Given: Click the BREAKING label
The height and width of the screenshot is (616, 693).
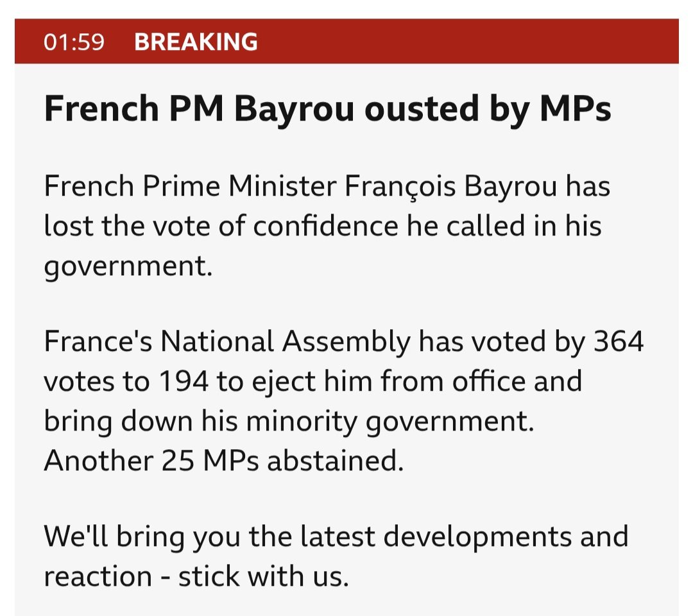Looking at the screenshot, I should [x=196, y=42].
